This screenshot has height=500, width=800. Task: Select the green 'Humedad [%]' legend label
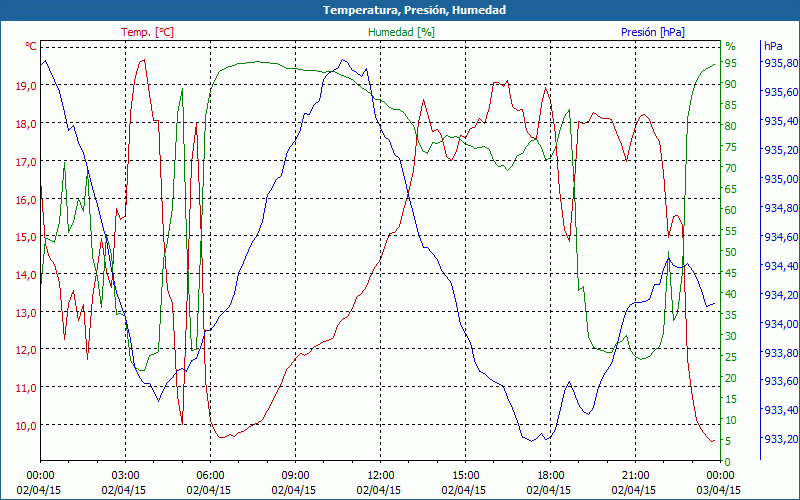tap(402, 32)
